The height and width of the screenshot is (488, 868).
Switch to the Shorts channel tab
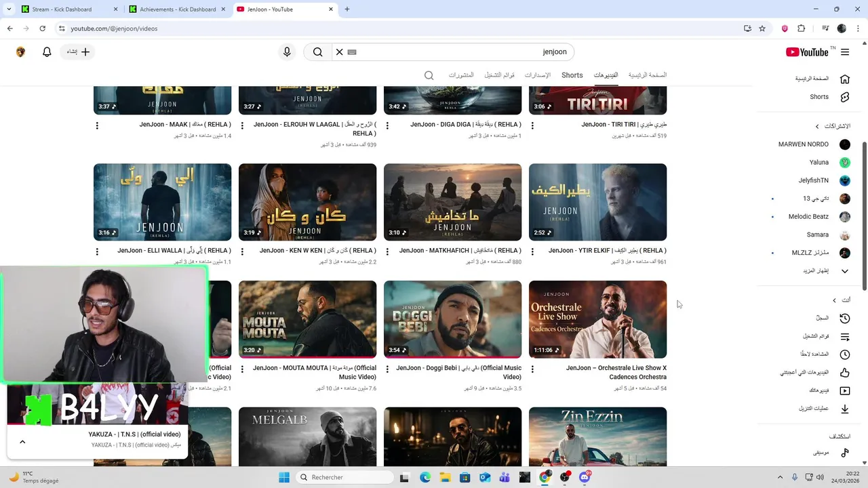pos(572,75)
